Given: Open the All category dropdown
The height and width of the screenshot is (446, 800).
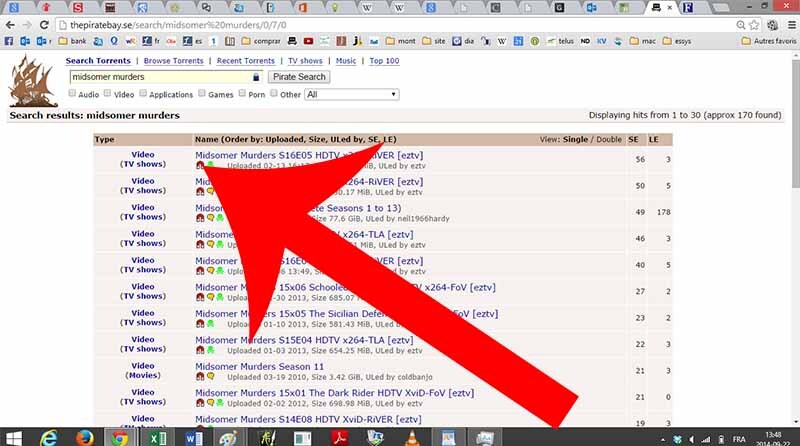Looking at the screenshot, I should [352, 94].
